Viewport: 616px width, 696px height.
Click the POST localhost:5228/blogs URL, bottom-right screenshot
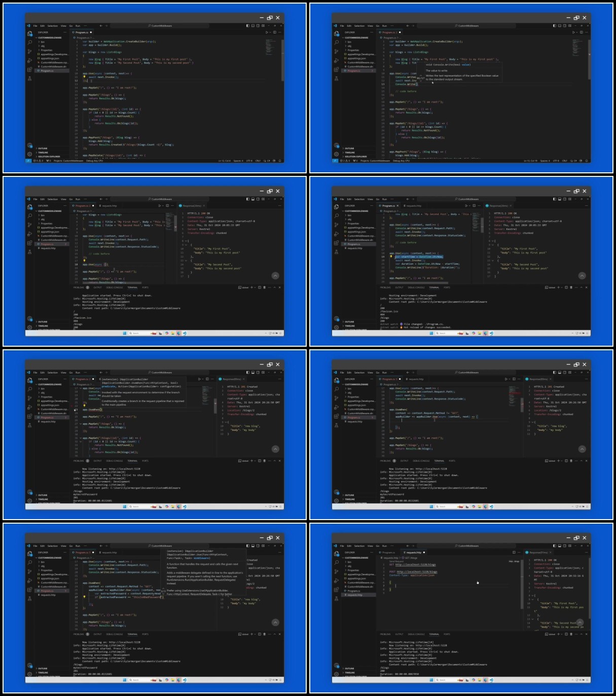[x=417, y=572]
